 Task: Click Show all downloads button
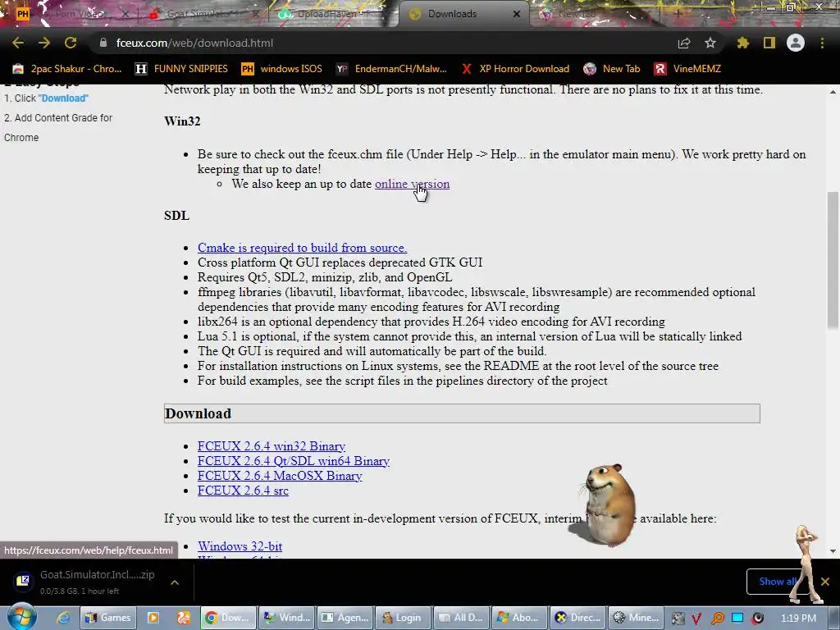pos(777,582)
